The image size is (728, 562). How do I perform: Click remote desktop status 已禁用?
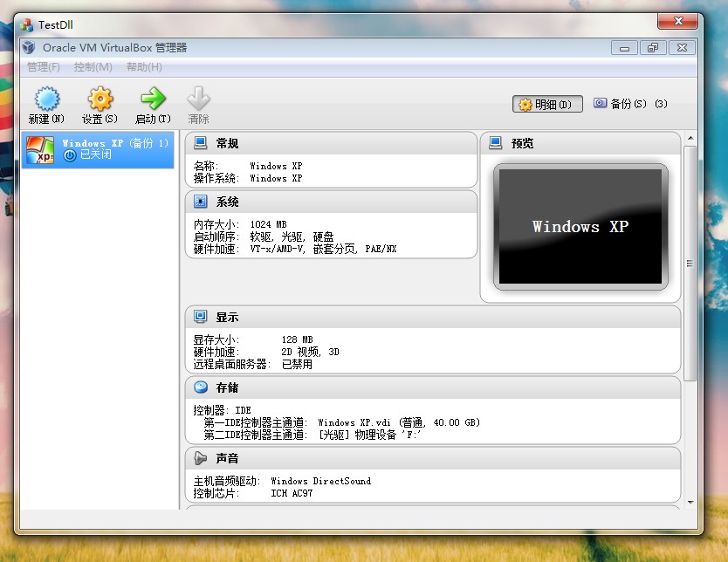(297, 364)
